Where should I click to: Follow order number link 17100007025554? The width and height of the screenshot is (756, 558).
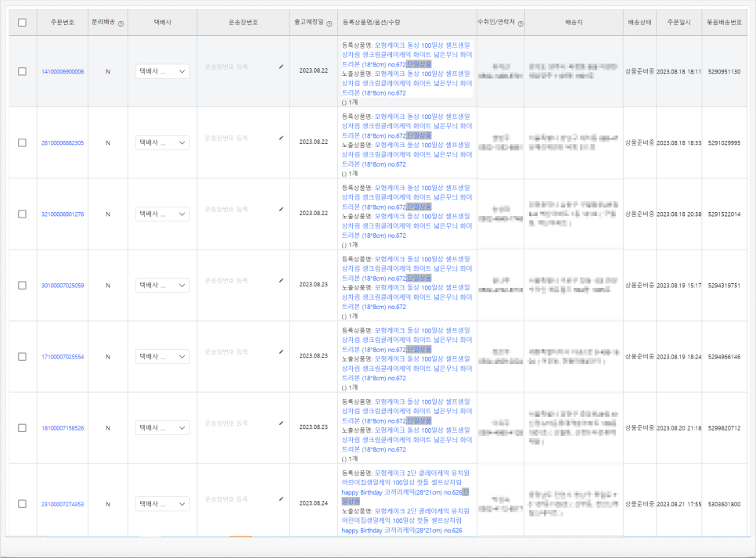(x=63, y=358)
